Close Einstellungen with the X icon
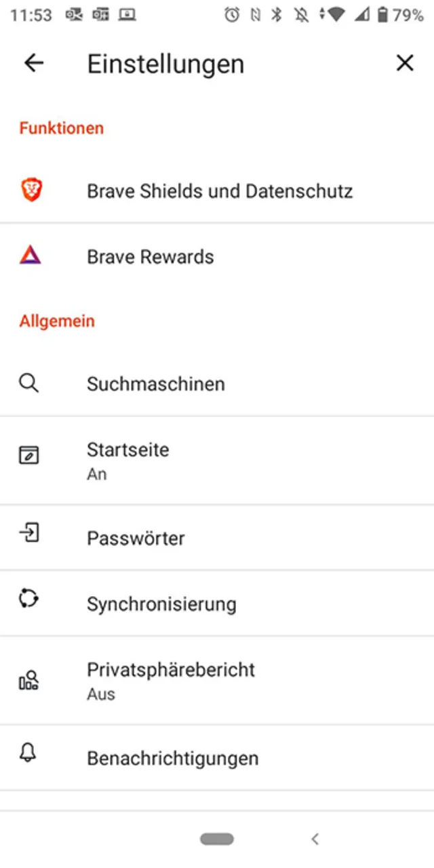 point(405,63)
